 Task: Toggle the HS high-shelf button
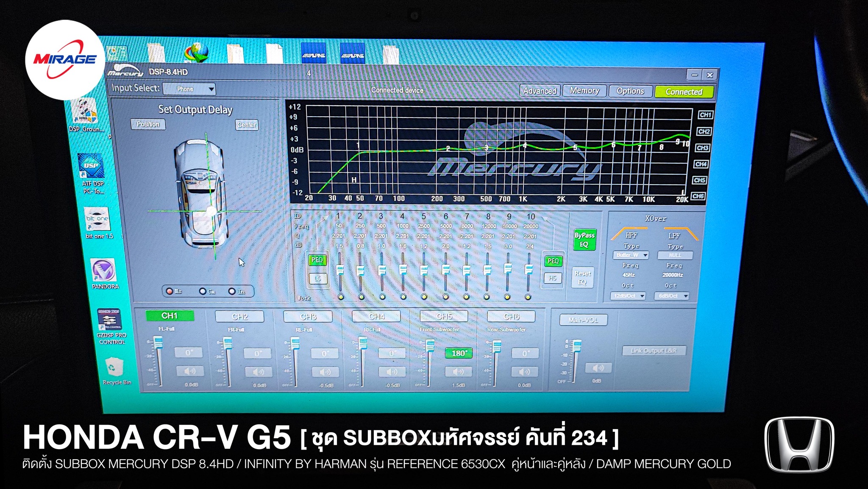tap(553, 278)
